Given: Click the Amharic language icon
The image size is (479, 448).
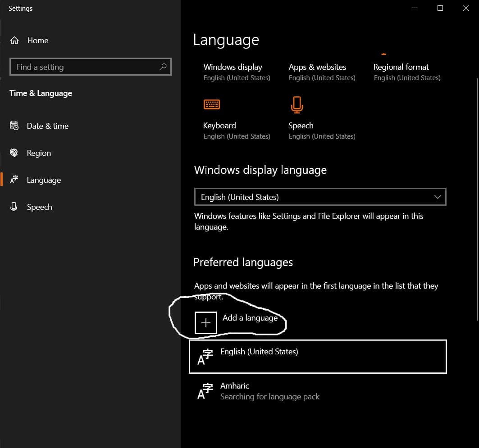Looking at the screenshot, I should [x=205, y=391].
